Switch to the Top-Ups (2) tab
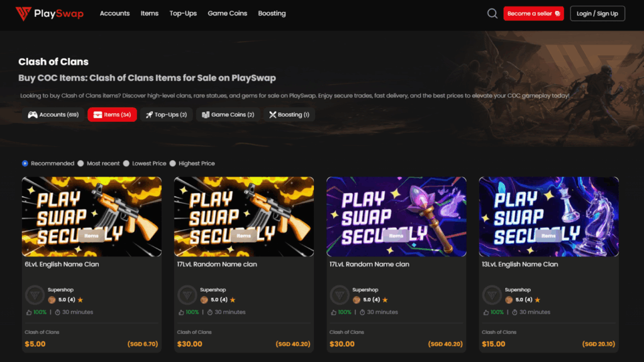Viewport: 644px width, 362px height. (x=166, y=114)
